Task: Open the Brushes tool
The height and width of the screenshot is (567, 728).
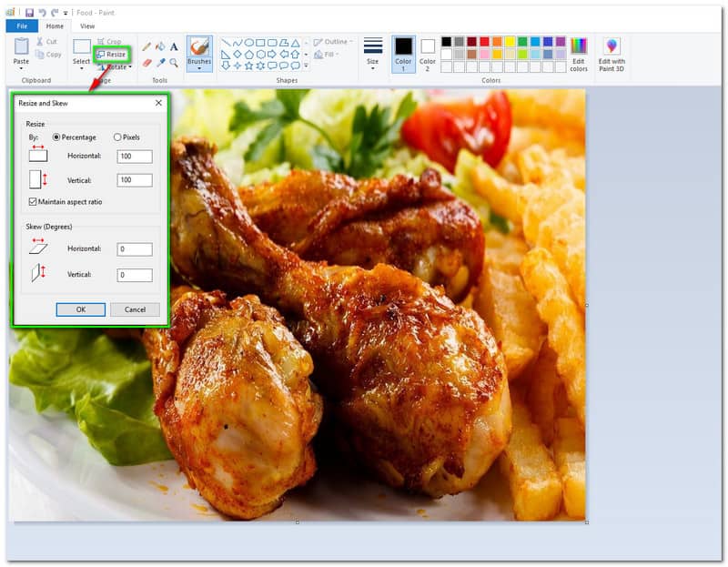Action: click(198, 52)
